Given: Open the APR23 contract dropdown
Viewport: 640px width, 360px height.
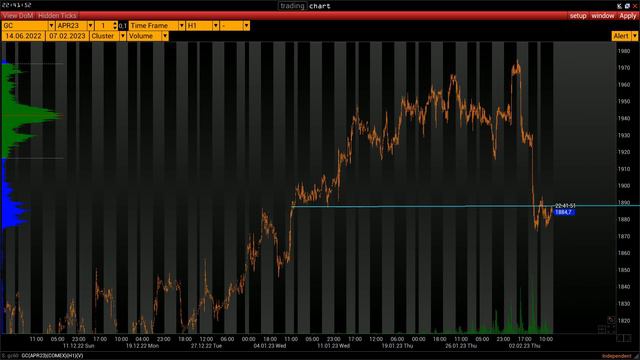Looking at the screenshot, I should (75, 26).
